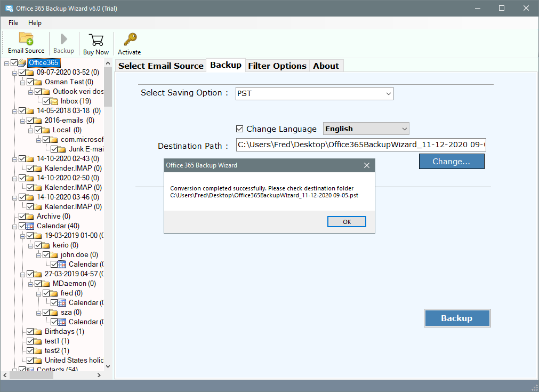Uncheck the Birthdays (1) checkbox
539x392 pixels.
[30, 332]
